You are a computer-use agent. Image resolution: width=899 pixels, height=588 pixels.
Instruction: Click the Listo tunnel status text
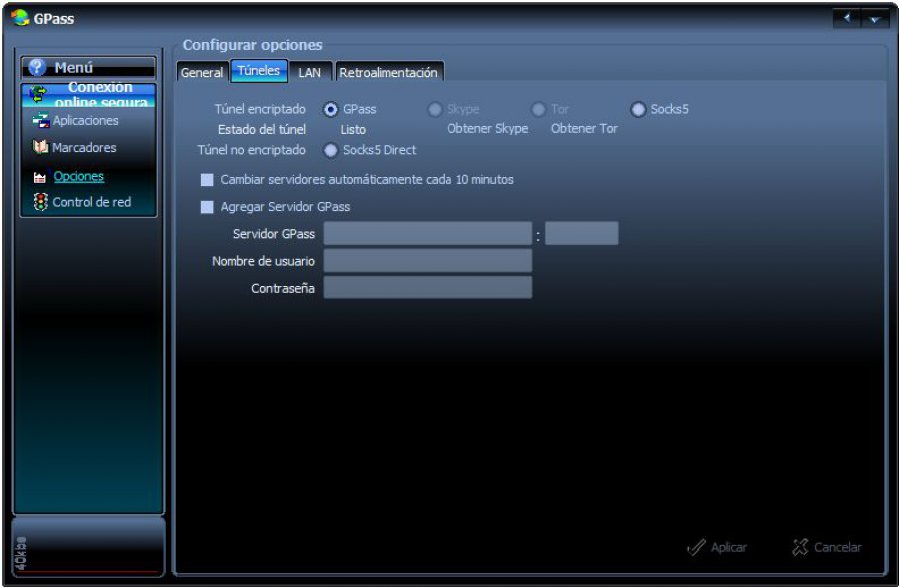pyautogui.click(x=353, y=130)
